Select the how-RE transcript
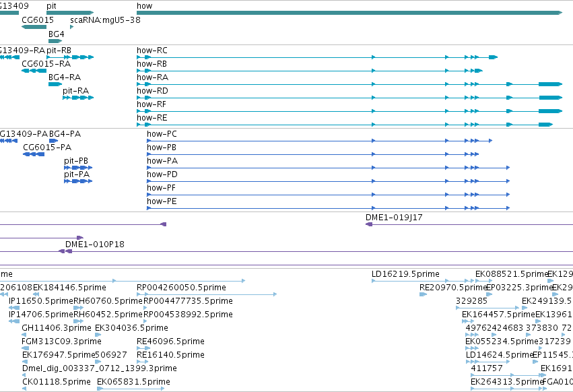 pos(345,125)
